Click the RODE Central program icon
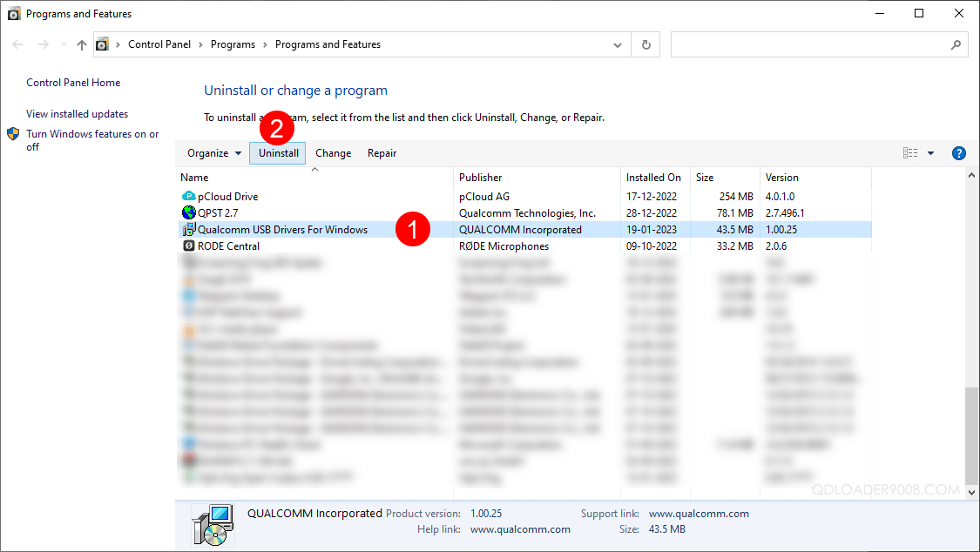 pyautogui.click(x=189, y=246)
